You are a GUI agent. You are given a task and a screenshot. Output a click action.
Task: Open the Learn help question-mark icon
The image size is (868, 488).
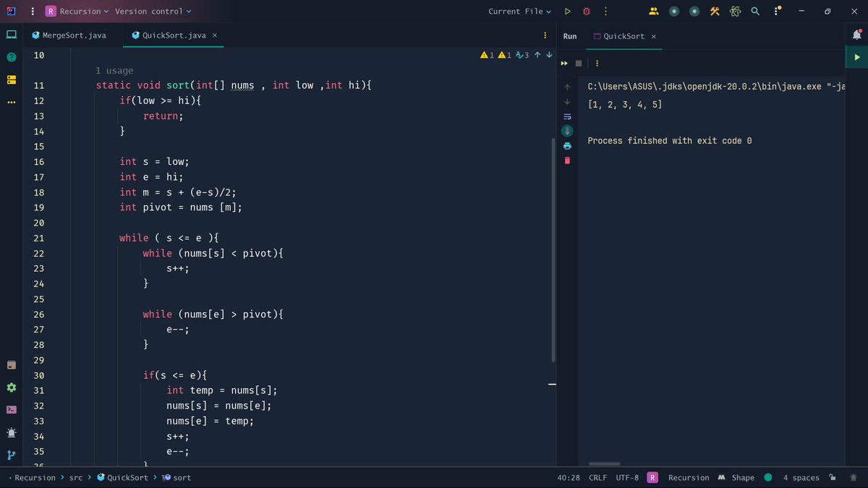(x=11, y=57)
